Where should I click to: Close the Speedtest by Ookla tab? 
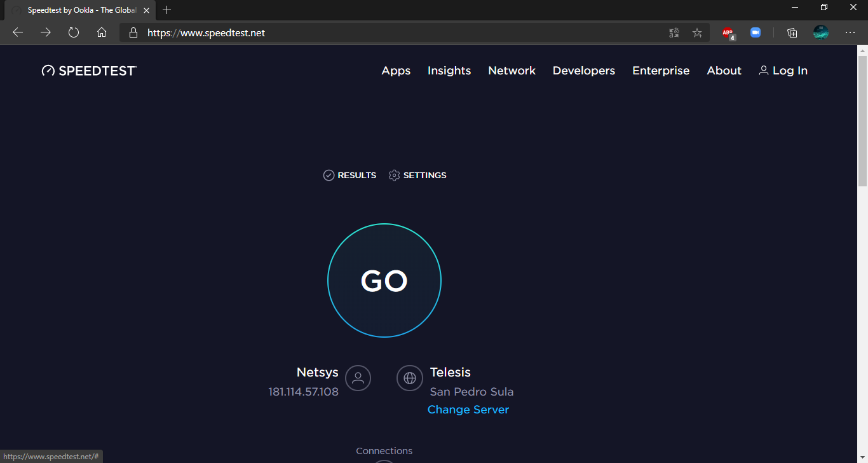[146, 10]
